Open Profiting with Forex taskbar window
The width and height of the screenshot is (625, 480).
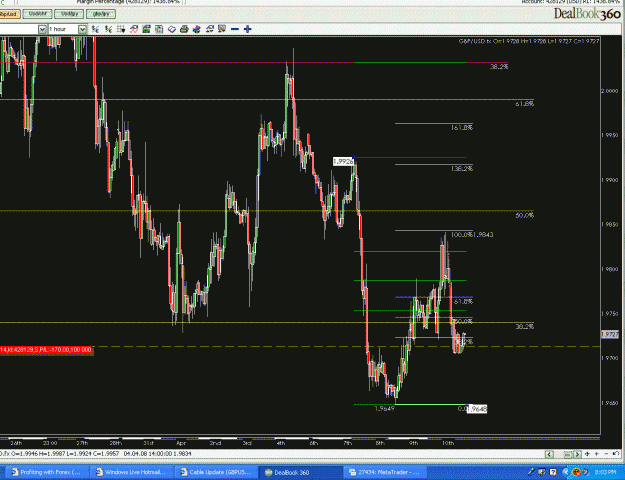pyautogui.click(x=47, y=472)
